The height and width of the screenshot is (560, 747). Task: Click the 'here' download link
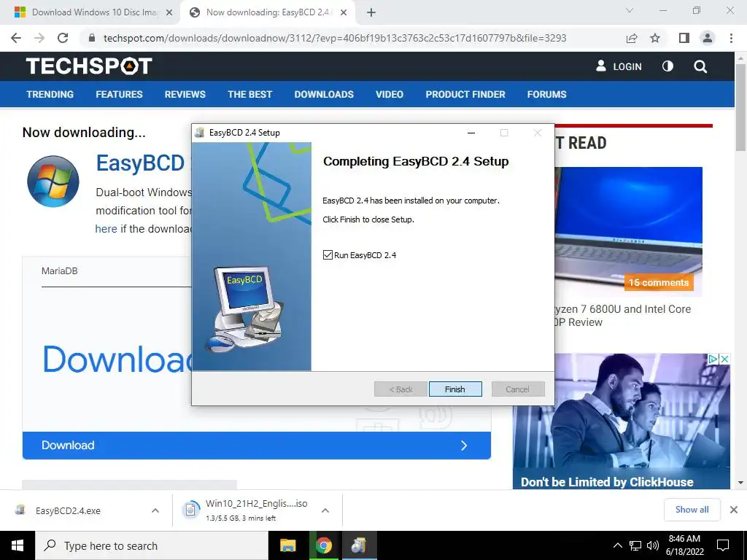[106, 229]
